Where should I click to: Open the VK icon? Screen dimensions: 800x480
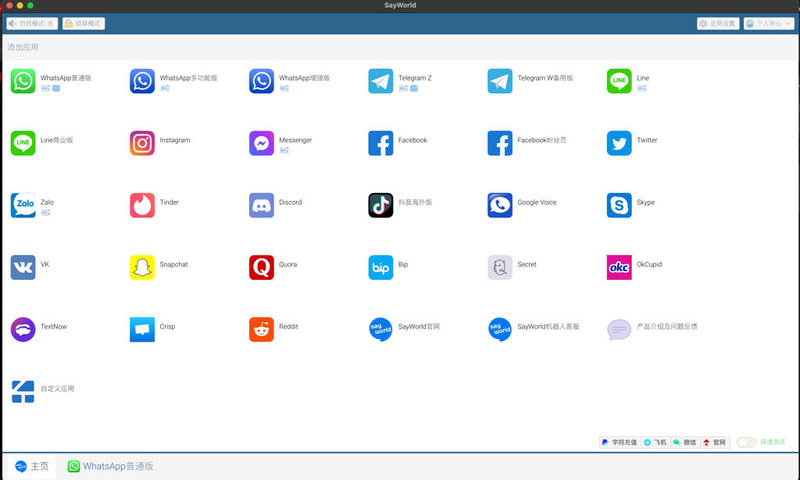tap(23, 267)
